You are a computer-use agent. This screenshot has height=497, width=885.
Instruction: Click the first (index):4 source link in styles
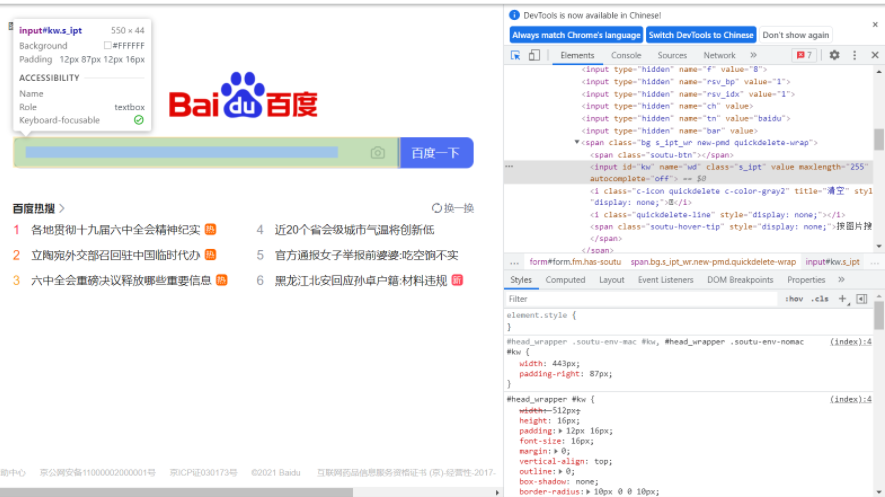851,342
